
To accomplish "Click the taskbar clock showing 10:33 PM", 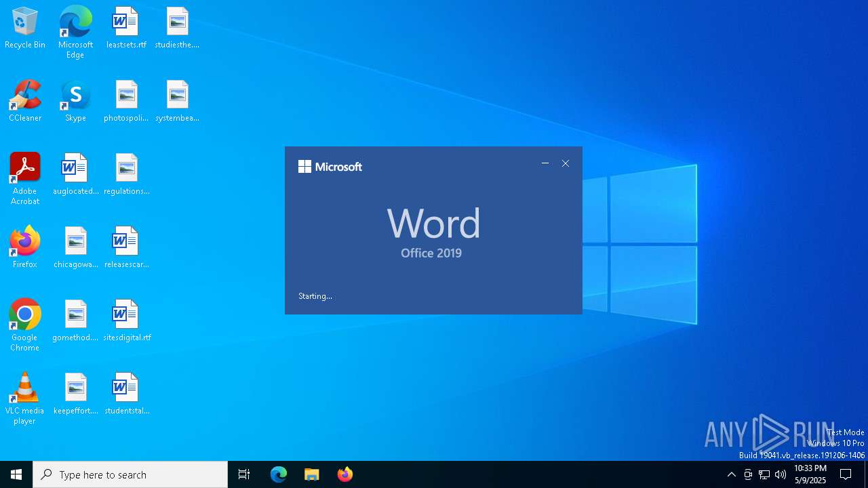I will pyautogui.click(x=810, y=474).
